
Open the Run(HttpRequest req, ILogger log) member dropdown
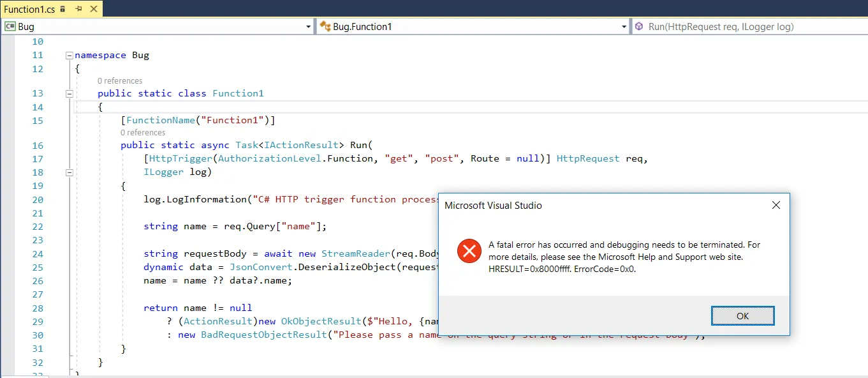[x=751, y=26]
